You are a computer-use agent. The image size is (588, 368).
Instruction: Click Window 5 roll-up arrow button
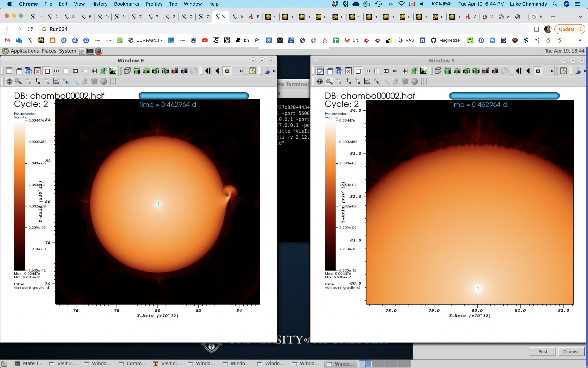click(573, 60)
